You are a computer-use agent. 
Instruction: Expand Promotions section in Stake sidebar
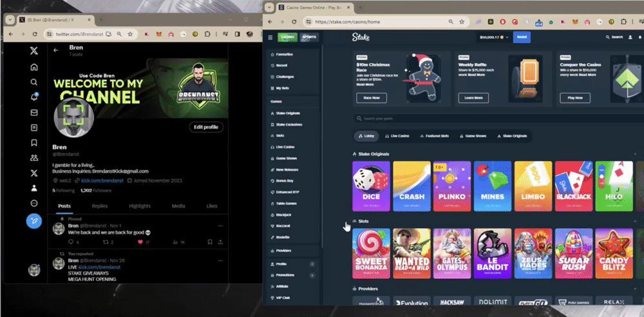(312, 275)
